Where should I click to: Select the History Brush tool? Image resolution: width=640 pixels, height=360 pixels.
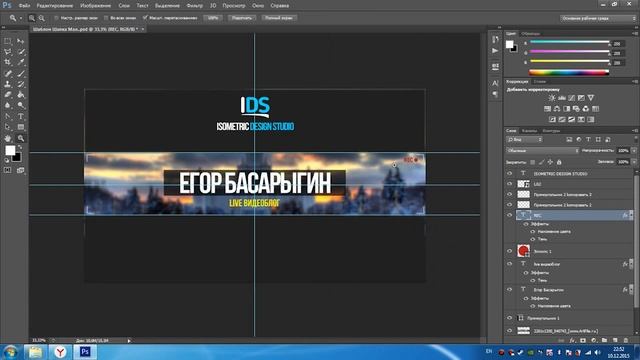[21, 84]
